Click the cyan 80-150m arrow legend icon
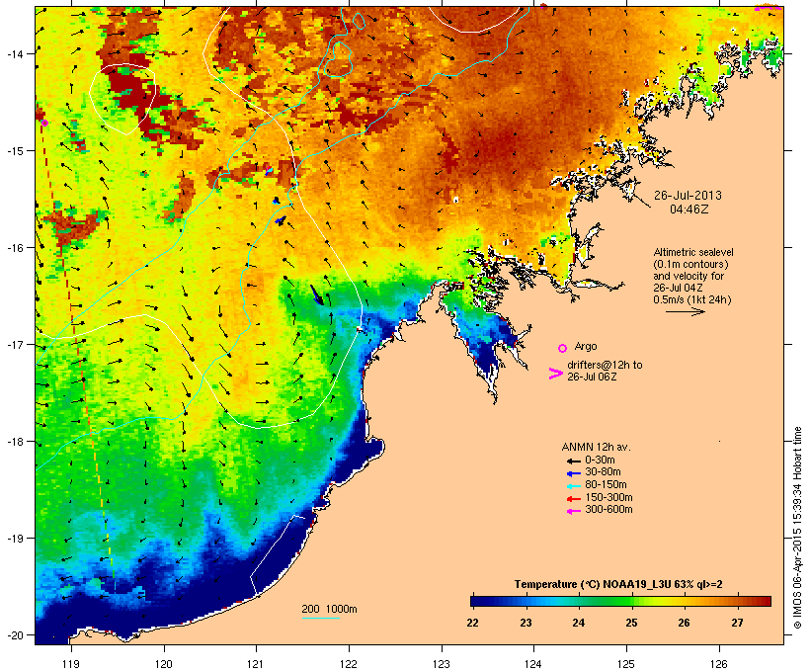Screen dimensions: 810x672 [573, 486]
